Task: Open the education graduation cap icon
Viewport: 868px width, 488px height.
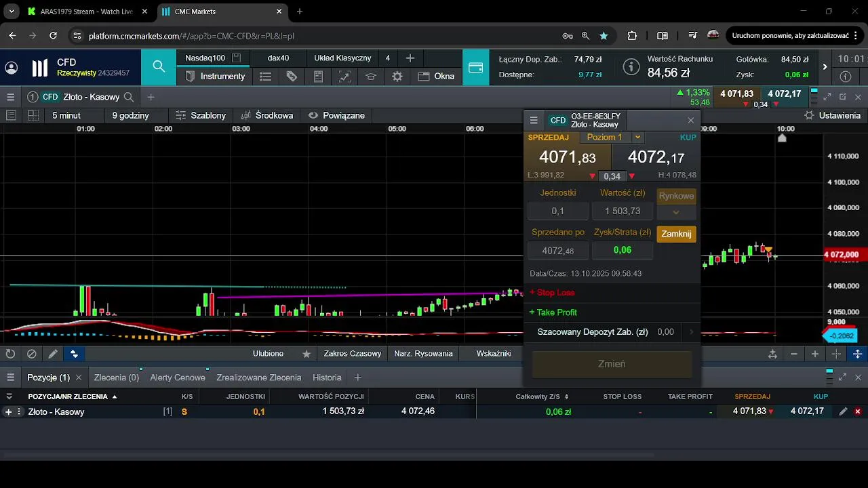Action: tap(371, 77)
